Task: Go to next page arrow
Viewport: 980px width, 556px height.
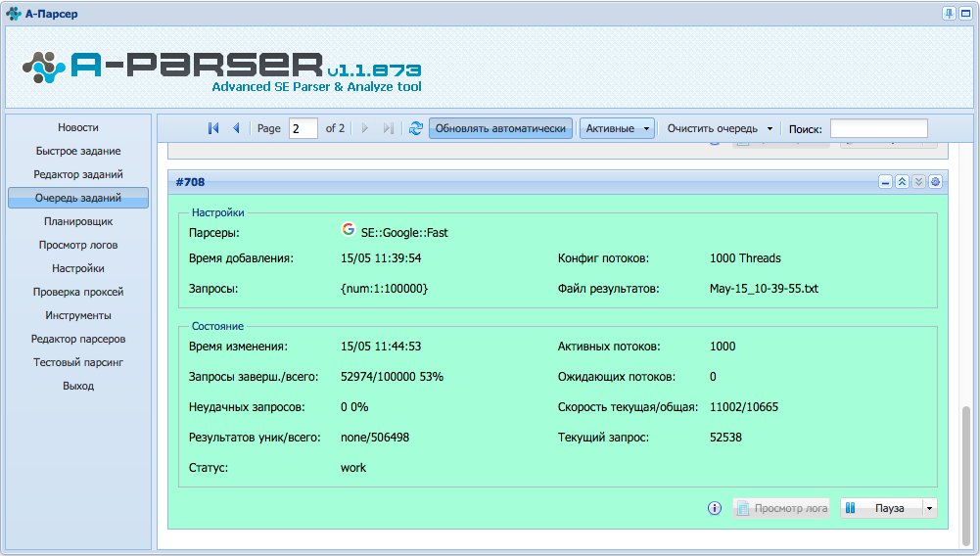Action: 365,128
